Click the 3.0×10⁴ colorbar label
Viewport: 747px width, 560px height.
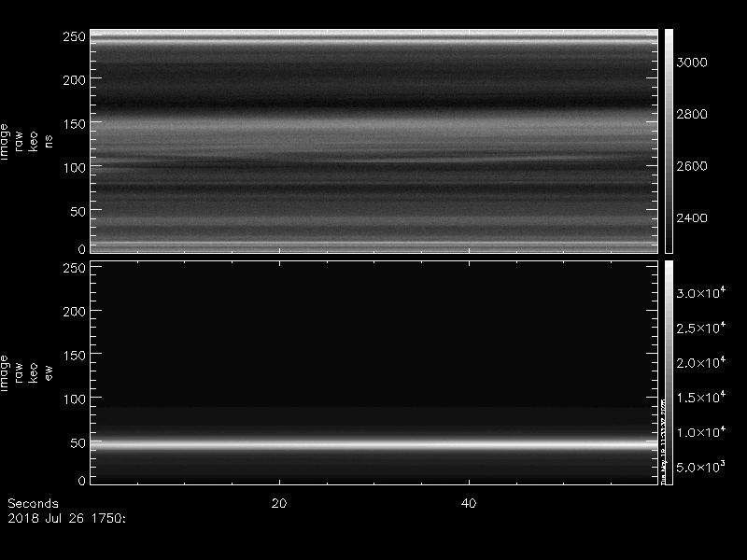[x=701, y=292]
